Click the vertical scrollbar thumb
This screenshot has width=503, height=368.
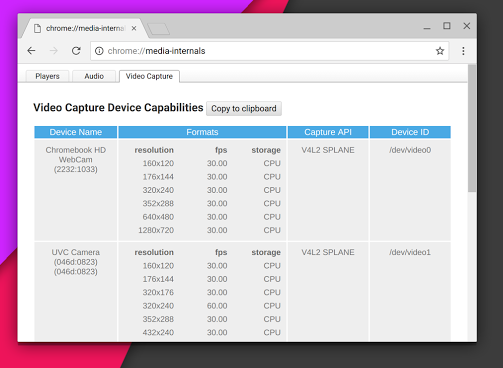[x=472, y=128]
